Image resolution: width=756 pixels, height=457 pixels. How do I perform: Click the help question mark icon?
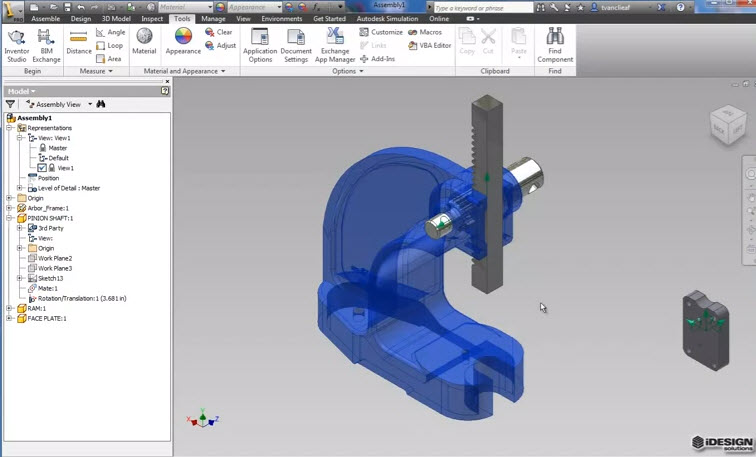[x=680, y=7]
